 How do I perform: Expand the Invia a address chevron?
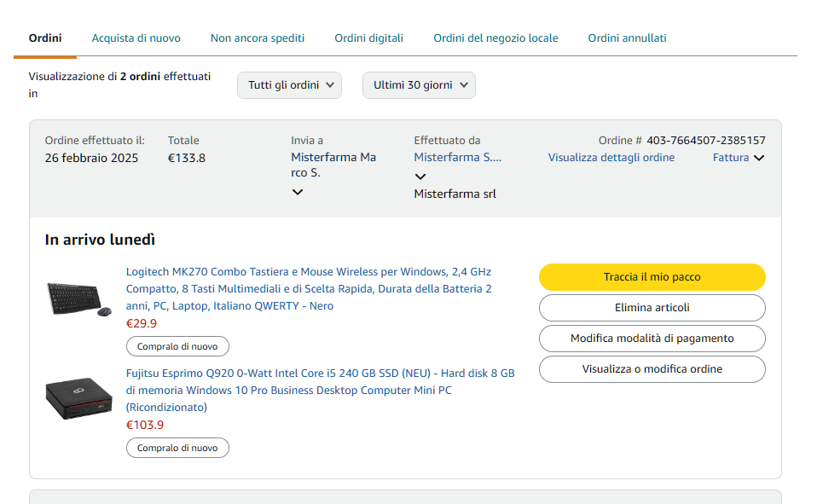[298, 192]
